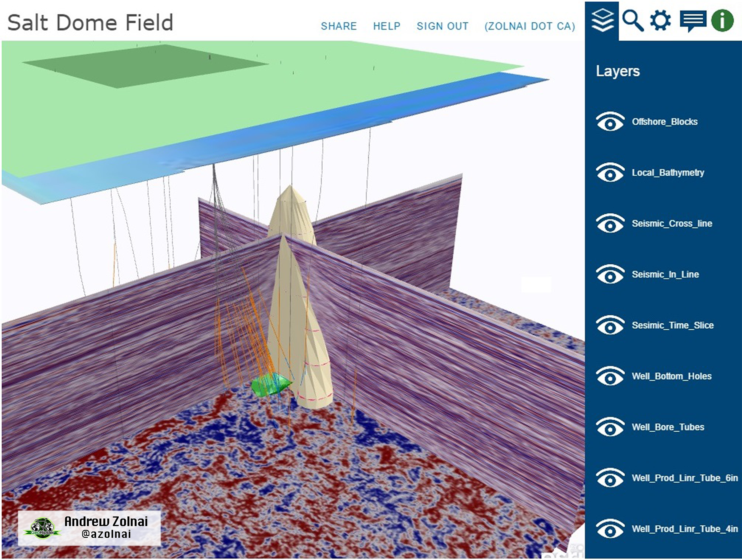The width and height of the screenshot is (742, 560).
Task: Open settings via the gear icon
Action: point(661,20)
